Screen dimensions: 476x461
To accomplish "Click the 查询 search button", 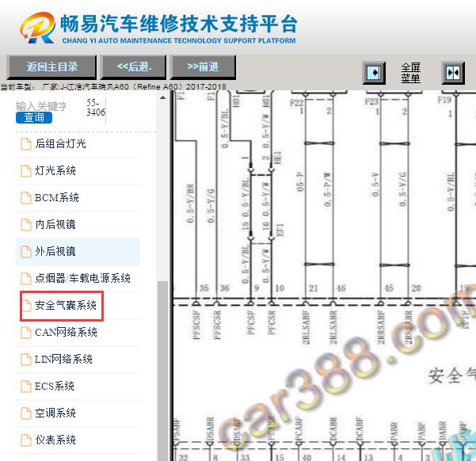I will pyautogui.click(x=34, y=117).
